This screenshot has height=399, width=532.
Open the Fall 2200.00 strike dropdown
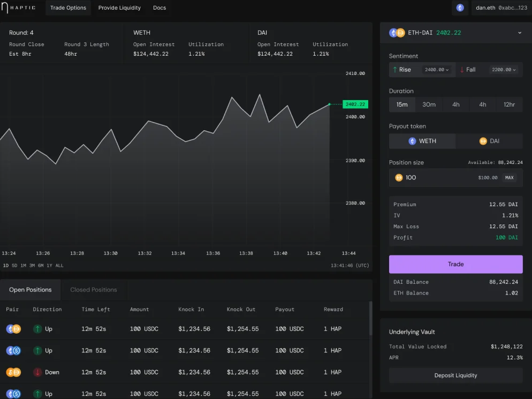[x=504, y=70]
